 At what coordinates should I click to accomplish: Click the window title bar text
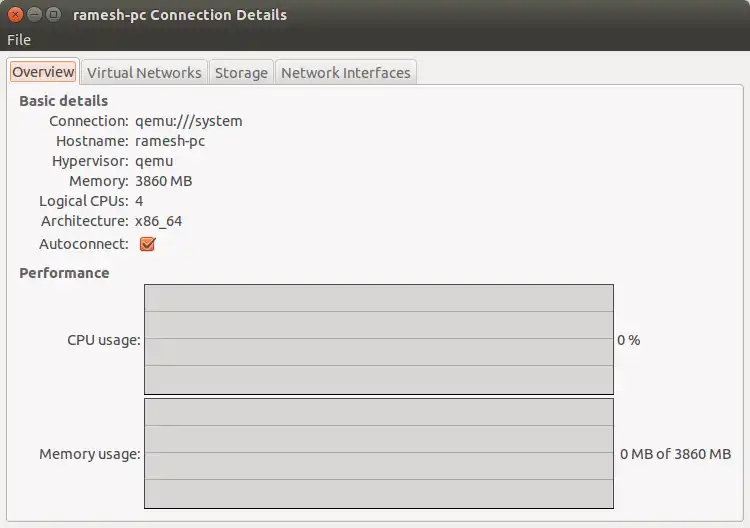(x=180, y=15)
